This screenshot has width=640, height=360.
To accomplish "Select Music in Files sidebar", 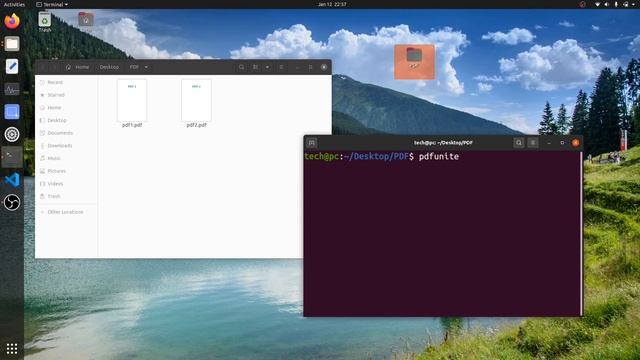I will [67, 158].
